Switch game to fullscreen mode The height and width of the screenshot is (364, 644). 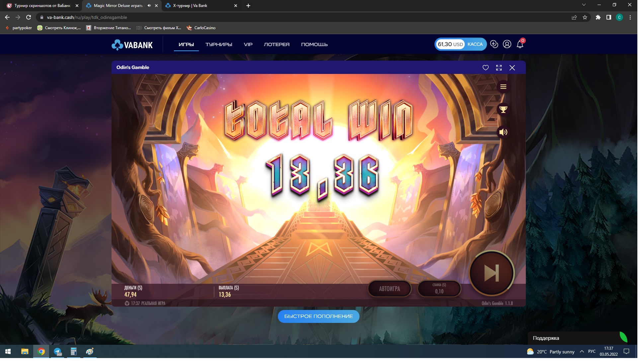pos(499,68)
